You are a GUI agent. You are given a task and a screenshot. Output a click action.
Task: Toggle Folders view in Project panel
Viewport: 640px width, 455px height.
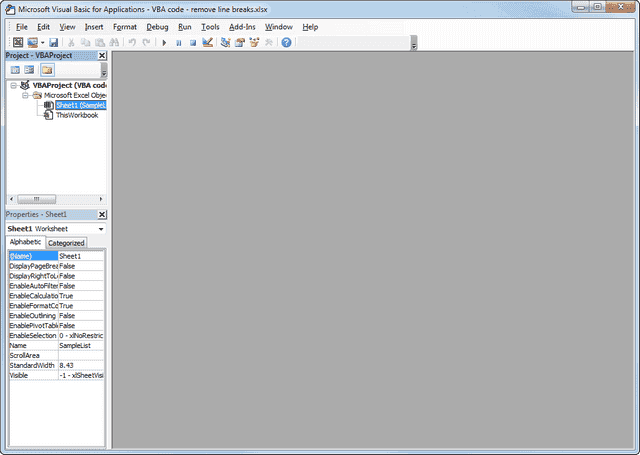click(46, 70)
